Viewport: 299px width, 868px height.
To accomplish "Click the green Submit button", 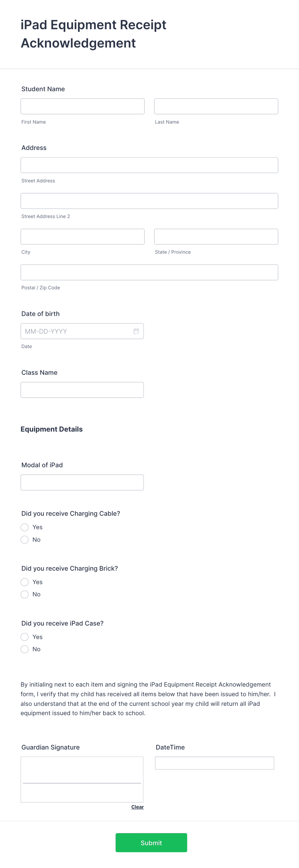I will [151, 842].
